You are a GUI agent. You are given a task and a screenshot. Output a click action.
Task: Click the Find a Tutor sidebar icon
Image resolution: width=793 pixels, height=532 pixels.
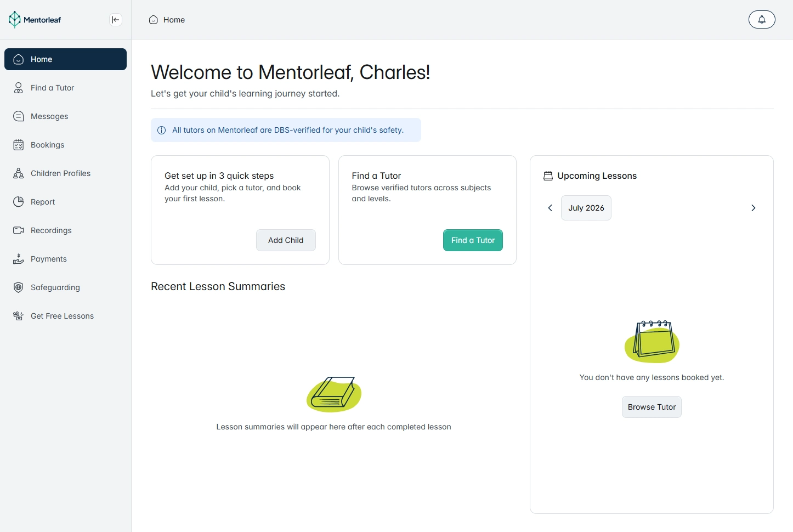tap(19, 88)
